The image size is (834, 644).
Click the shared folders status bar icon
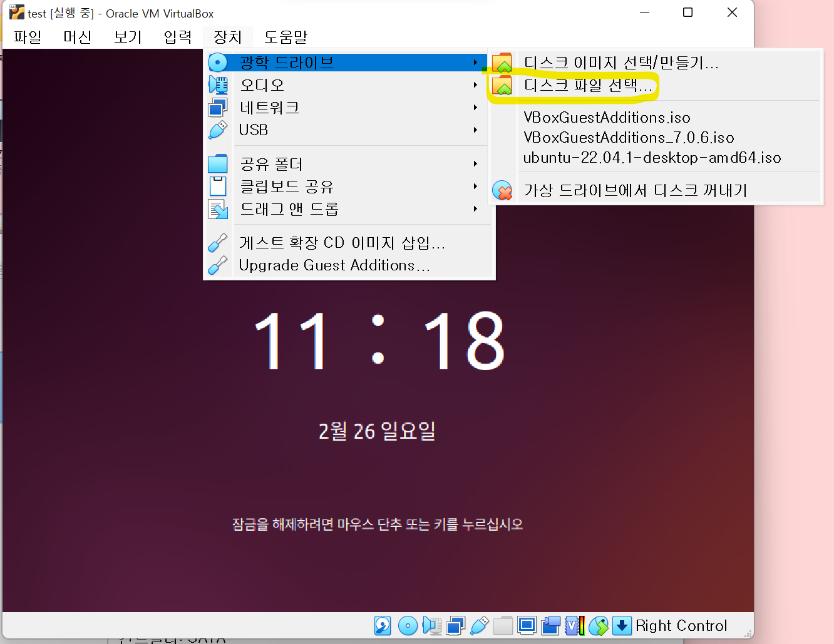pyautogui.click(x=503, y=626)
